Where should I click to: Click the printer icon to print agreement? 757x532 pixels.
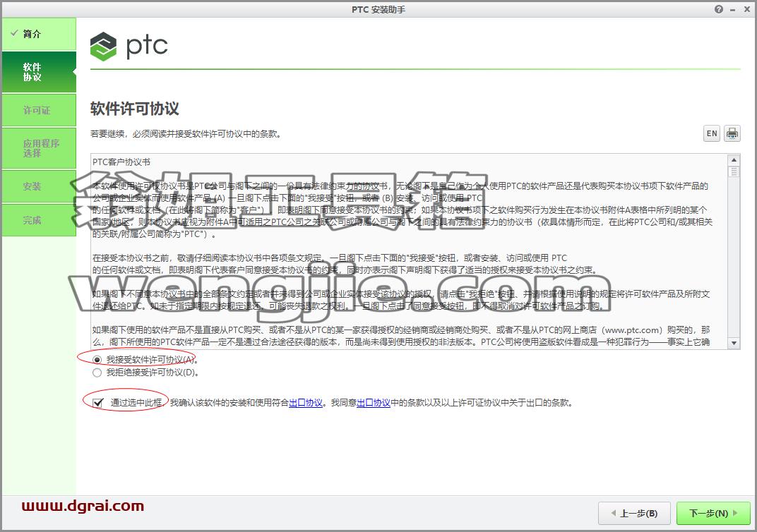(x=732, y=133)
